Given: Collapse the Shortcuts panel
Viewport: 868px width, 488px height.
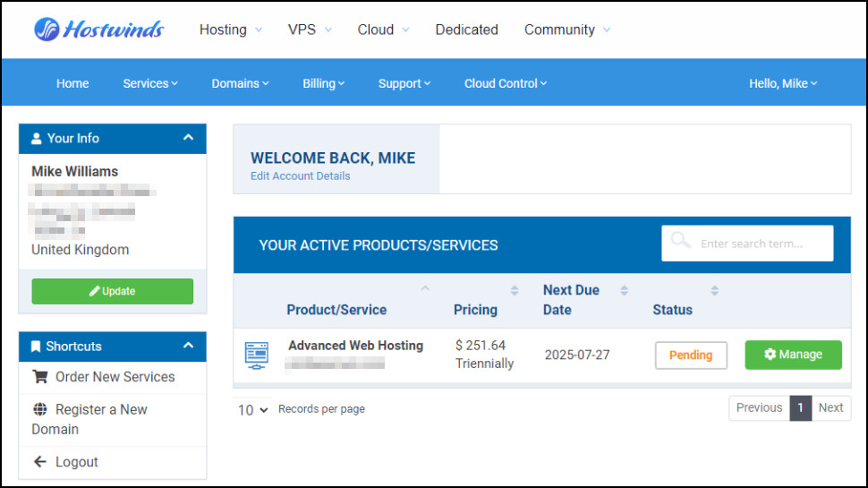Looking at the screenshot, I should [188, 346].
